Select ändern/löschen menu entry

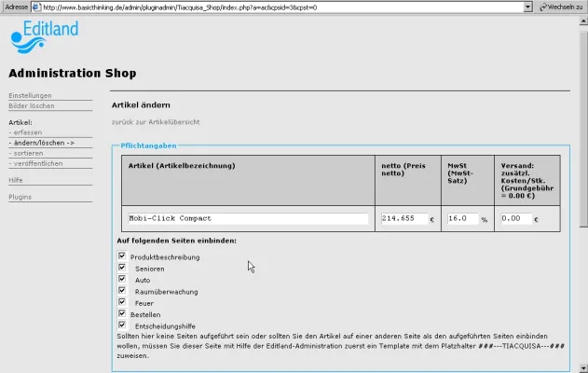(x=42, y=143)
